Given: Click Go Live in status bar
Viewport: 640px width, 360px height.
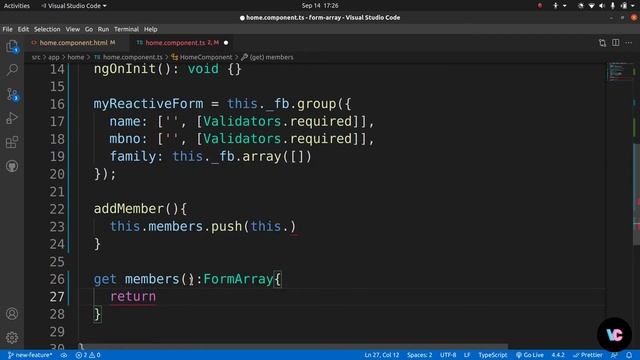Looking at the screenshot, I should (530, 355).
